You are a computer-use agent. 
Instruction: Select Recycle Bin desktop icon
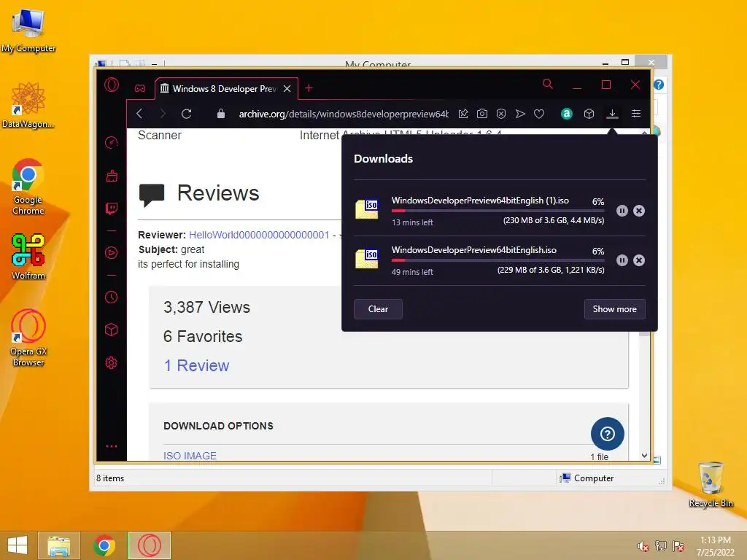711,484
